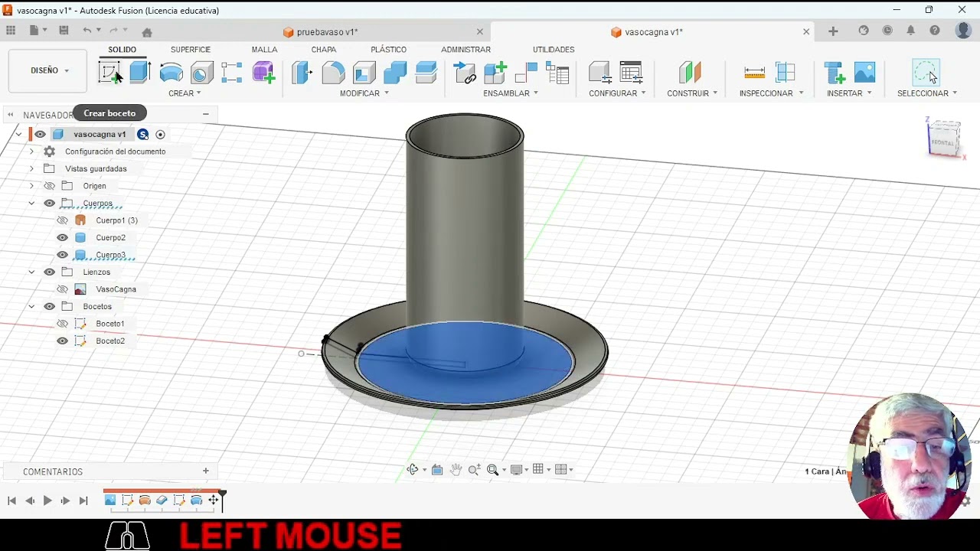Select the Combine bodies icon
Screen dimensions: 980x551
[x=395, y=73]
